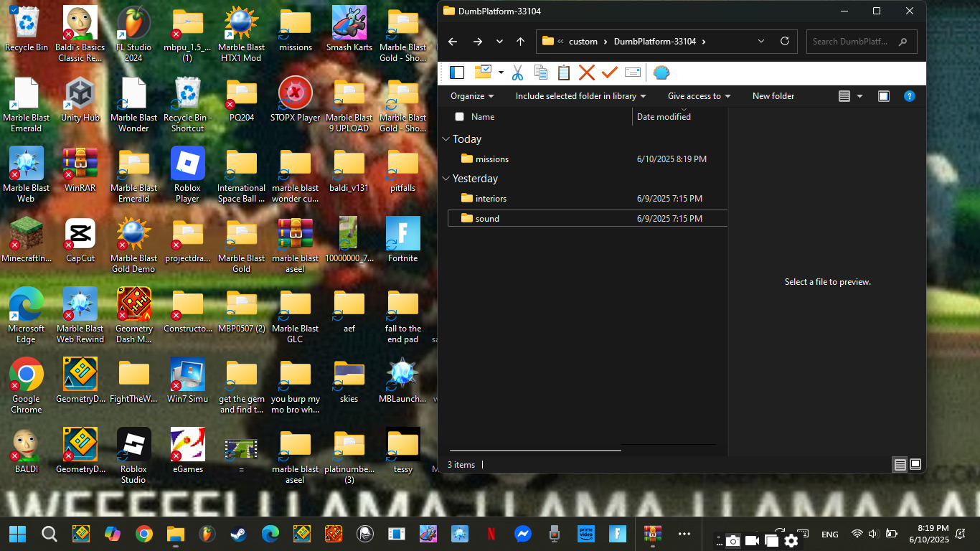
Task: Click the change view icon button
Action: click(844, 96)
